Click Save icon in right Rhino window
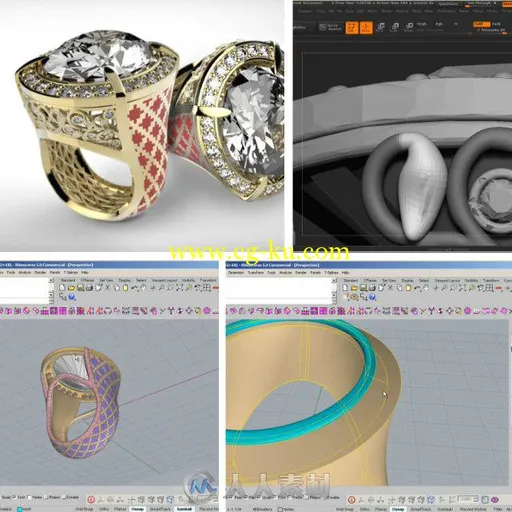 point(363,288)
